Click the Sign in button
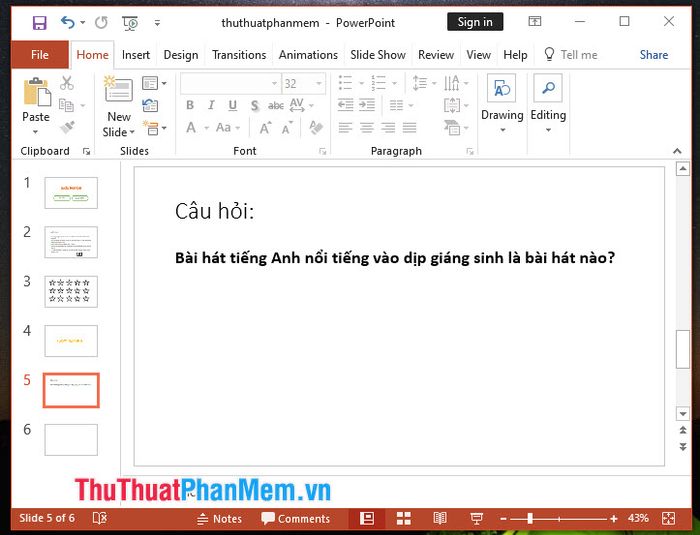 pos(475,22)
